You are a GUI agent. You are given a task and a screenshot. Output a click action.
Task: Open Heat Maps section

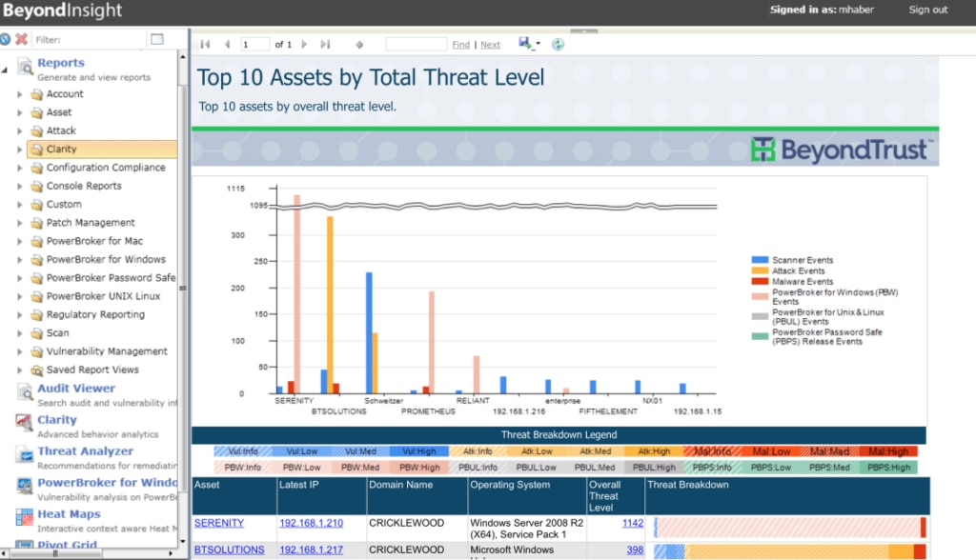click(x=69, y=514)
